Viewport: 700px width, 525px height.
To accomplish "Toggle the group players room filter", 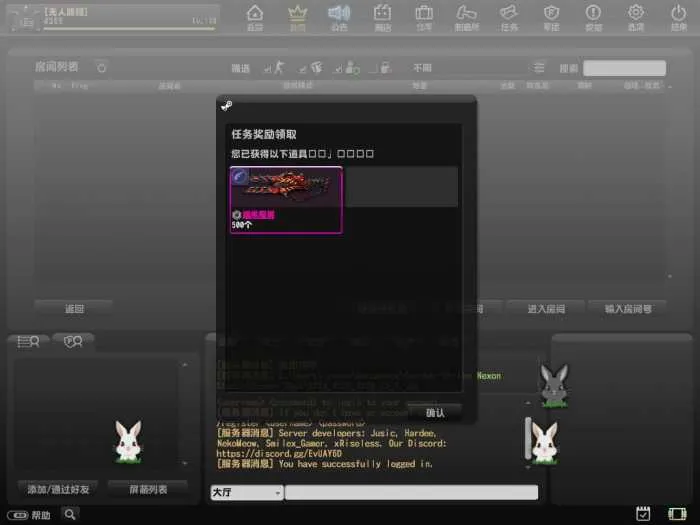I will (348, 67).
